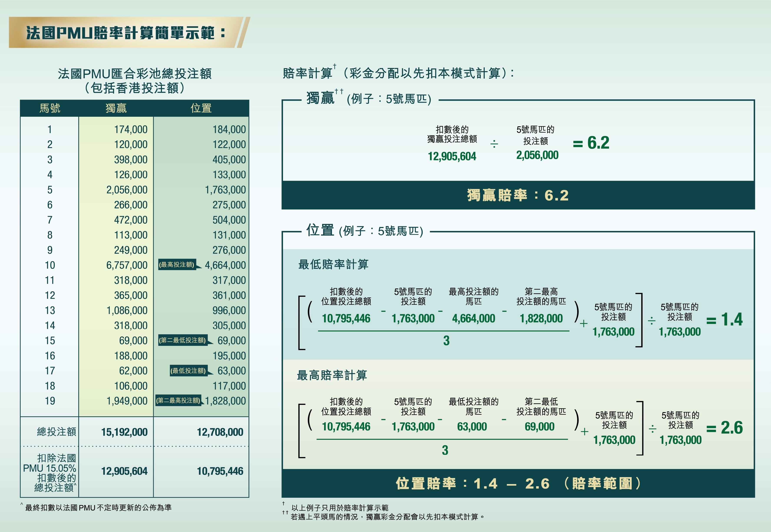This screenshot has height=532, width=771.
Task: Click the = 1.4 lowest odds result
Action: [x=724, y=319]
